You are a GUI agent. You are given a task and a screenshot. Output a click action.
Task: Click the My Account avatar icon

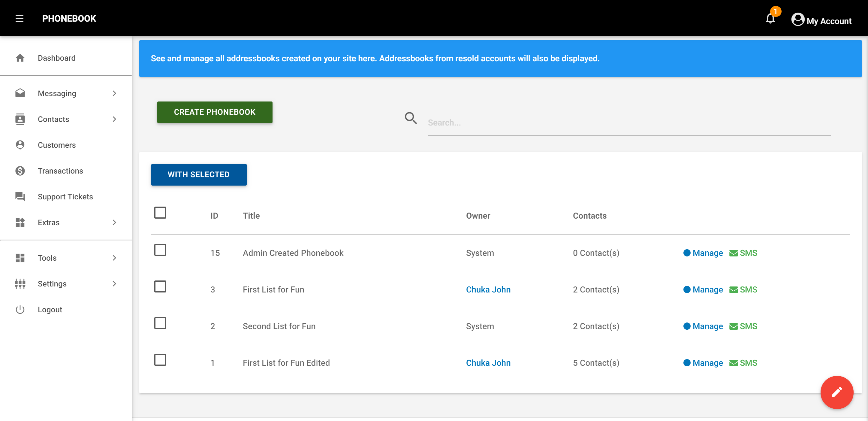(797, 19)
